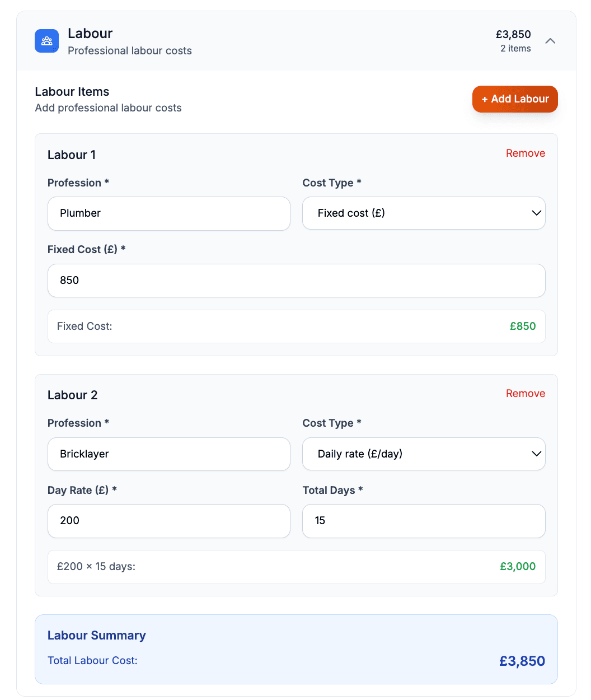Click the blue Labour people icon
Viewport: 591px width, 700px height.
[x=46, y=41]
